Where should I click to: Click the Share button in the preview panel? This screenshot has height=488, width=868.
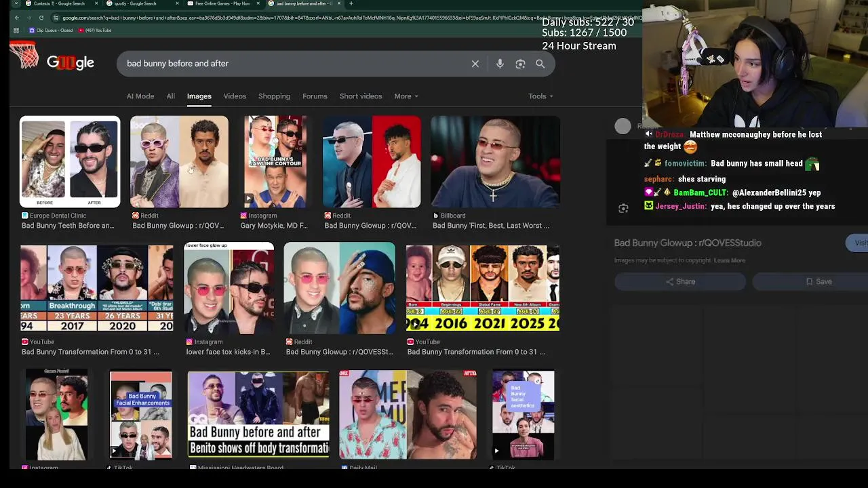[x=680, y=281]
